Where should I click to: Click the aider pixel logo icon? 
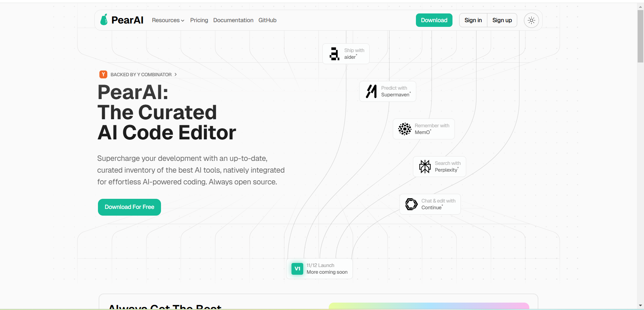[334, 54]
